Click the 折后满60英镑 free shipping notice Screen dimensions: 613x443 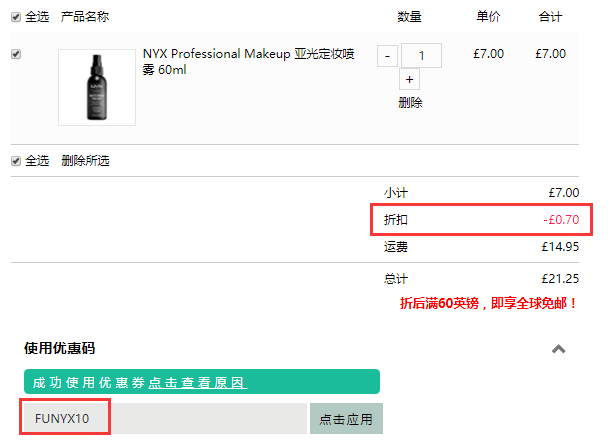(x=488, y=303)
